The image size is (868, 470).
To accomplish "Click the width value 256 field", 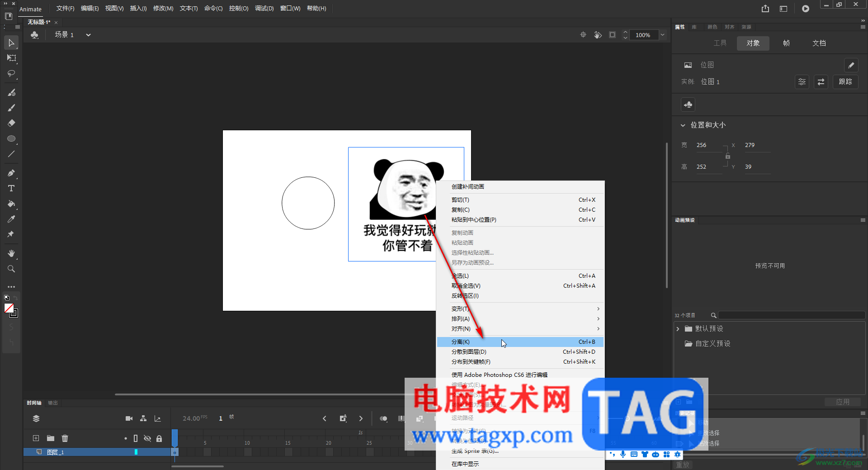I will 708,145.
